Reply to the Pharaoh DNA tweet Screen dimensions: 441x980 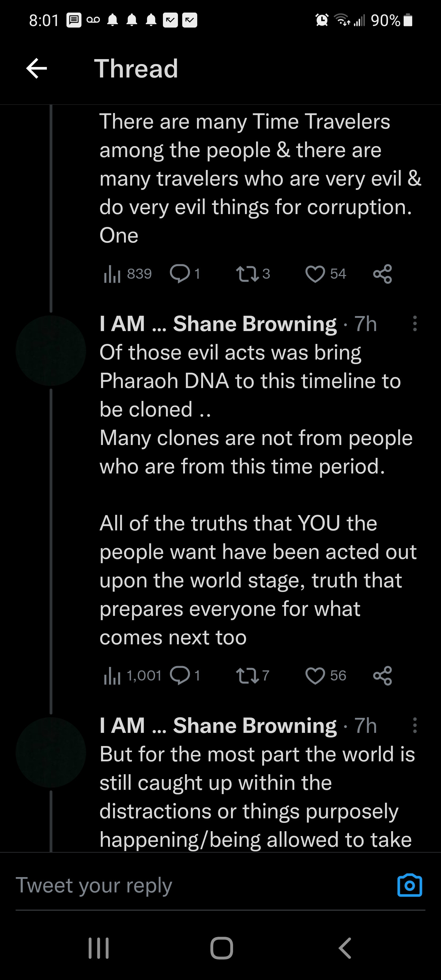(x=179, y=676)
